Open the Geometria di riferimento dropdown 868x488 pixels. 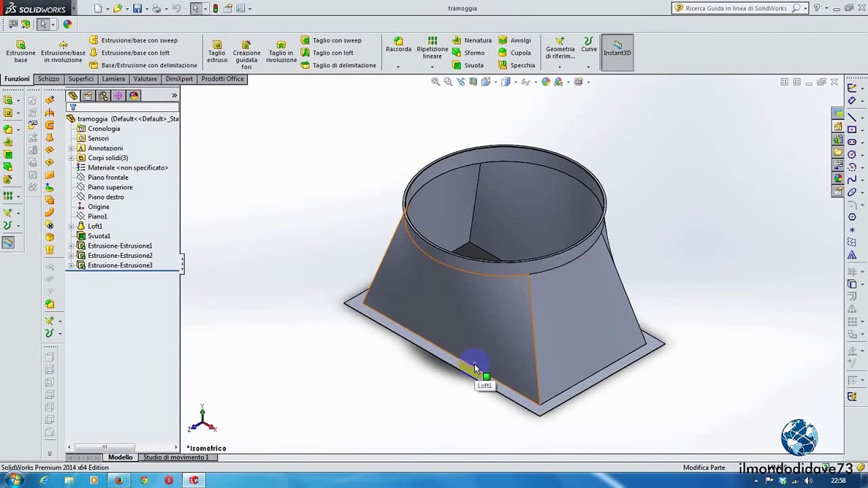point(560,67)
